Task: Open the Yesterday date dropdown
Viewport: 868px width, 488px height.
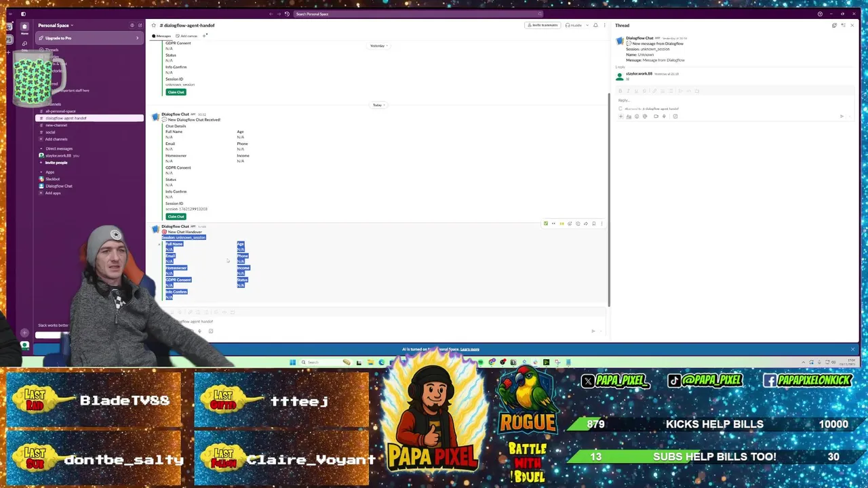Action: 378,45
